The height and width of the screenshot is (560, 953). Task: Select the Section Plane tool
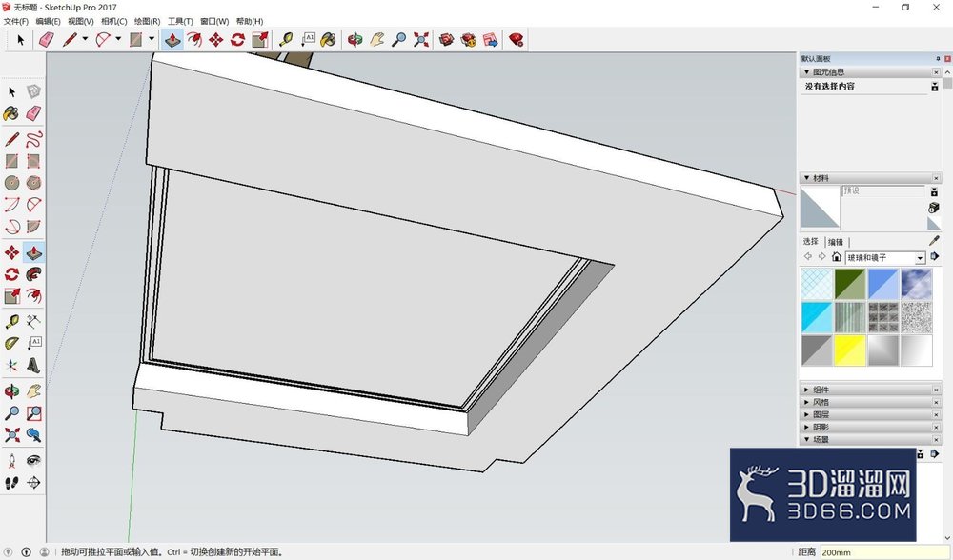[34, 482]
